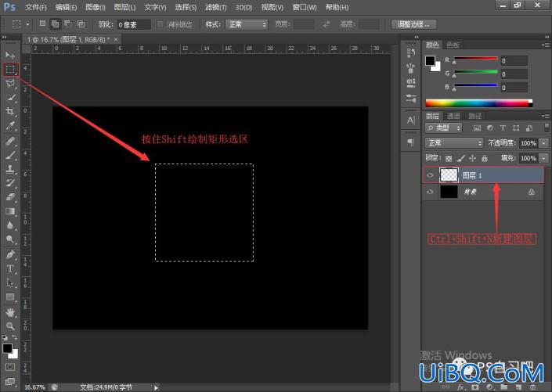This screenshot has width=552, height=392.
Task: Toggle the anti-alias checkbox
Action: point(161,24)
